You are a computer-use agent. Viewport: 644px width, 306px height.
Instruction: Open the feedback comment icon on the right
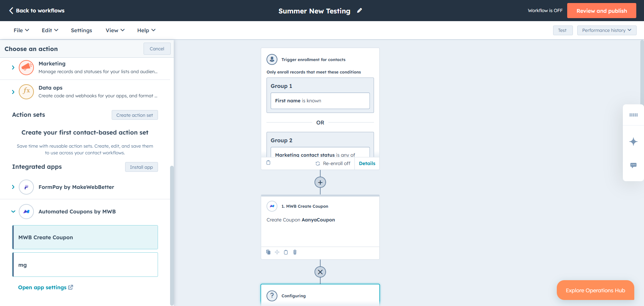633,165
